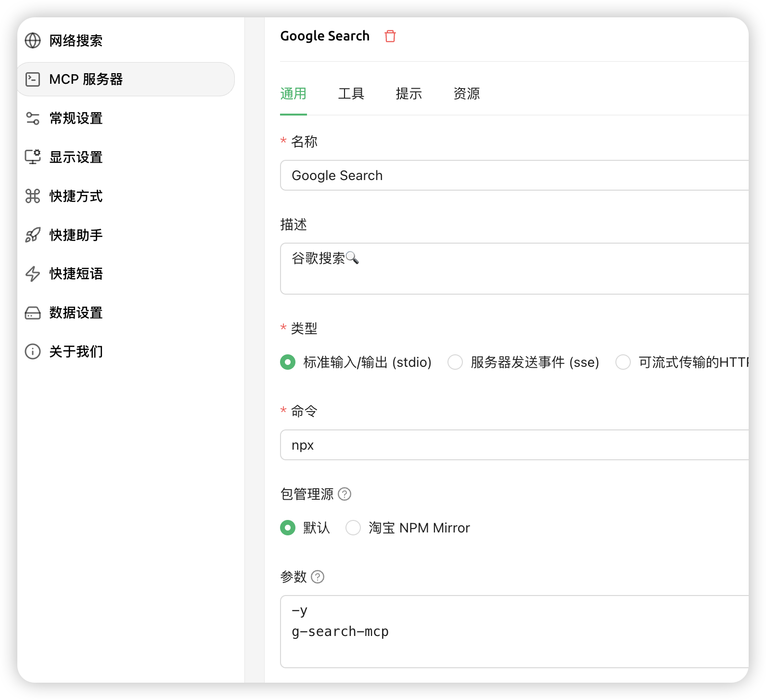Select the MCP 服务器 sidebar item
The width and height of the screenshot is (766, 700).
(126, 79)
